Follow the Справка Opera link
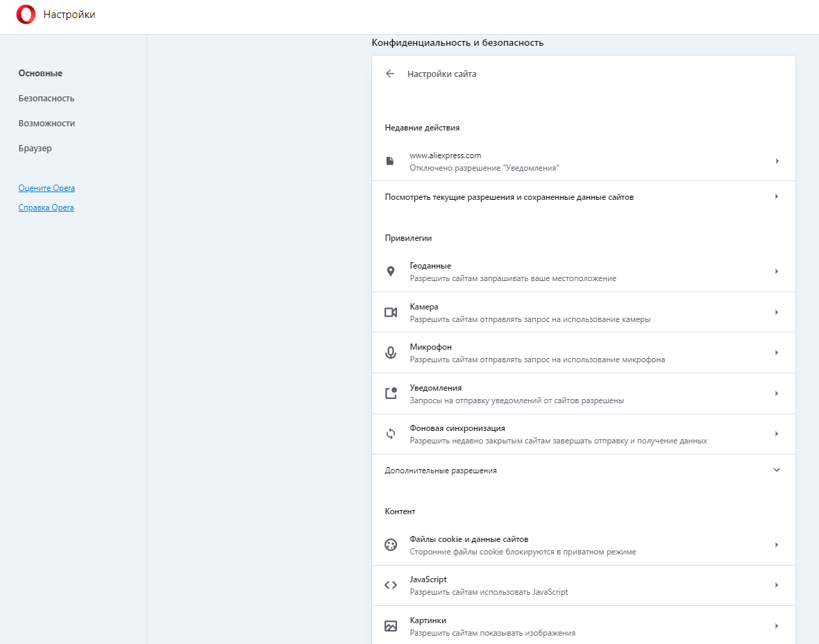The width and height of the screenshot is (819, 644). click(46, 207)
